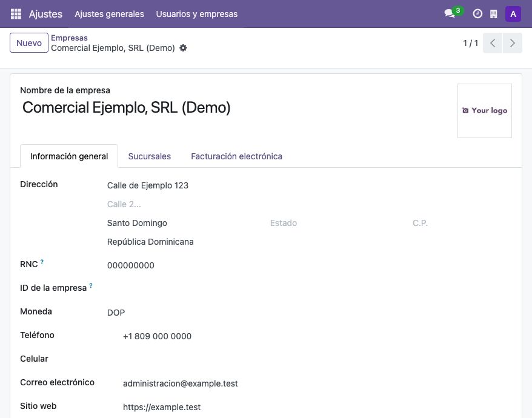The height and width of the screenshot is (418, 532).
Task: Open the apps grid menu
Action: click(x=16, y=14)
